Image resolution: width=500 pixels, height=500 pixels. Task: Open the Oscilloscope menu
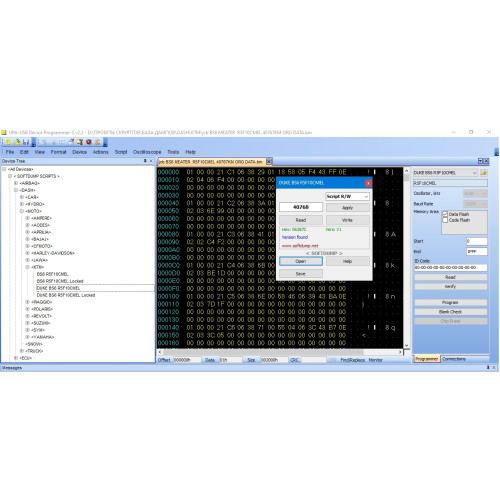(147, 152)
